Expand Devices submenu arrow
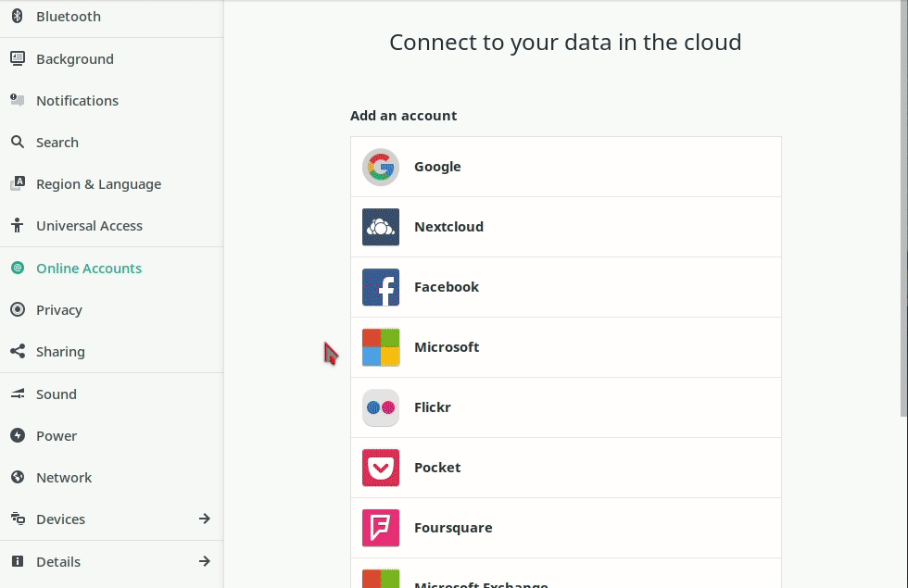 (x=205, y=519)
